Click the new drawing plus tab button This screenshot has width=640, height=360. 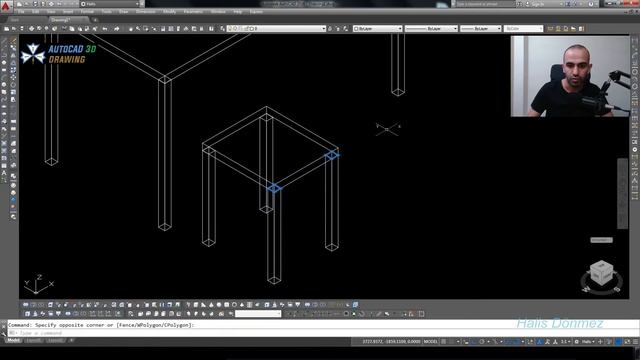click(x=95, y=20)
